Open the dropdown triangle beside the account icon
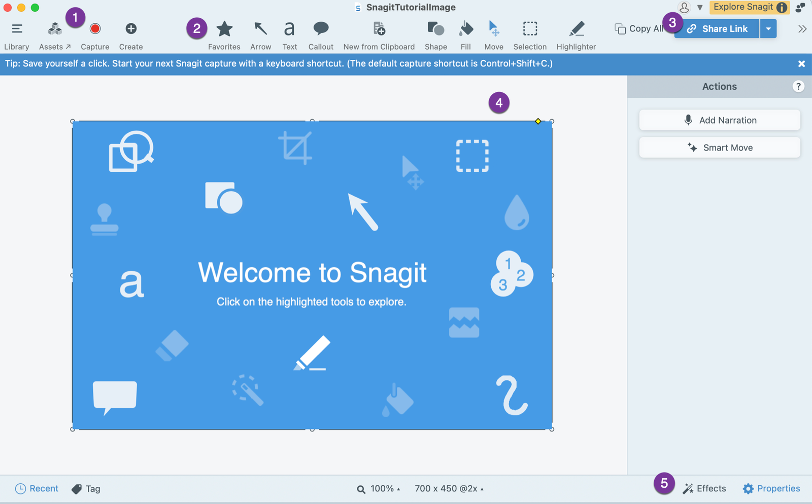The height and width of the screenshot is (504, 812). [700, 8]
